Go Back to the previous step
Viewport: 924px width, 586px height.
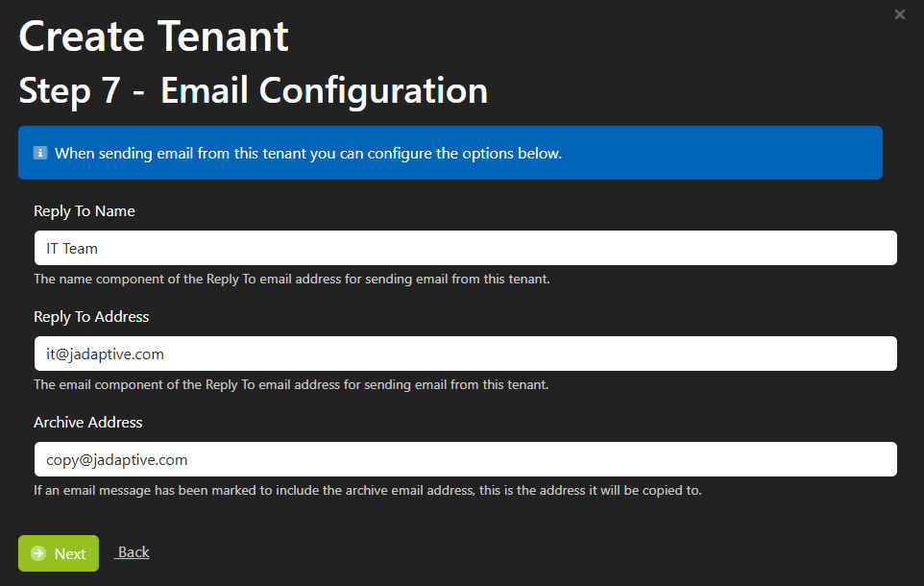(x=134, y=551)
